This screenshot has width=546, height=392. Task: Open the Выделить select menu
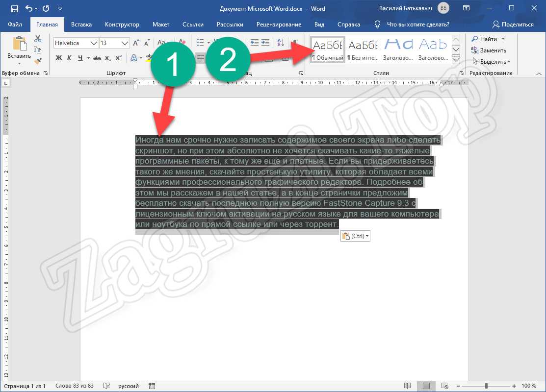click(492, 62)
